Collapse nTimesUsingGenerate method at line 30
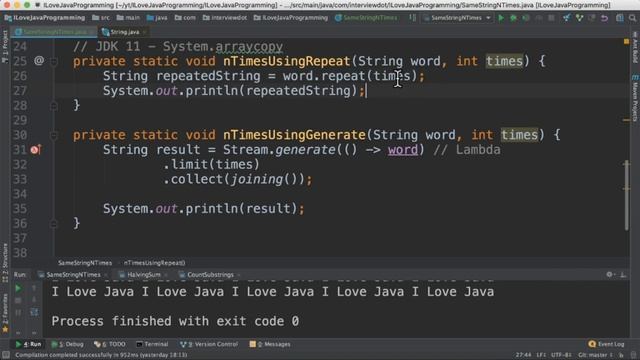Image resolution: width=640 pixels, height=360 pixels. [x=53, y=136]
